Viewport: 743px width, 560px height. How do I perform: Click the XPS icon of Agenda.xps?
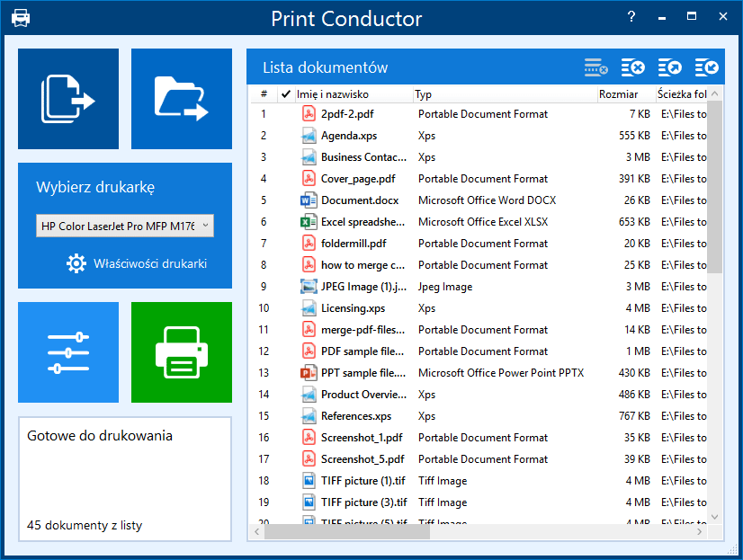coord(309,136)
